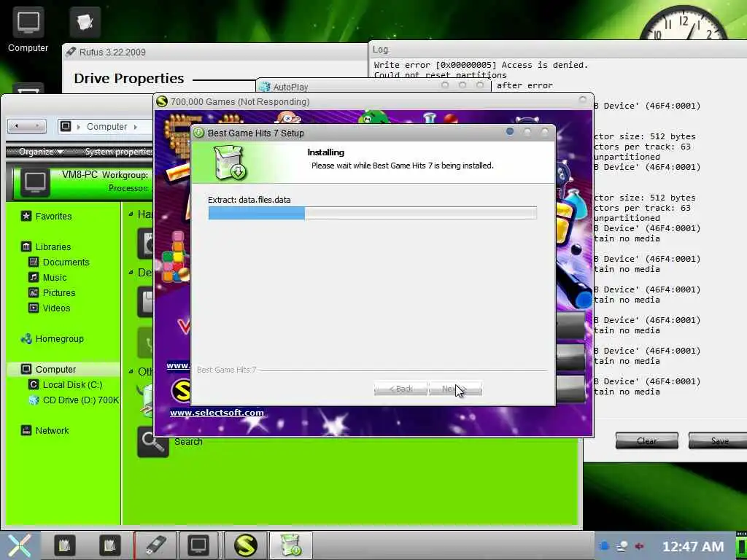
Task: Click Computer in Explorer address bar
Action: click(x=107, y=127)
